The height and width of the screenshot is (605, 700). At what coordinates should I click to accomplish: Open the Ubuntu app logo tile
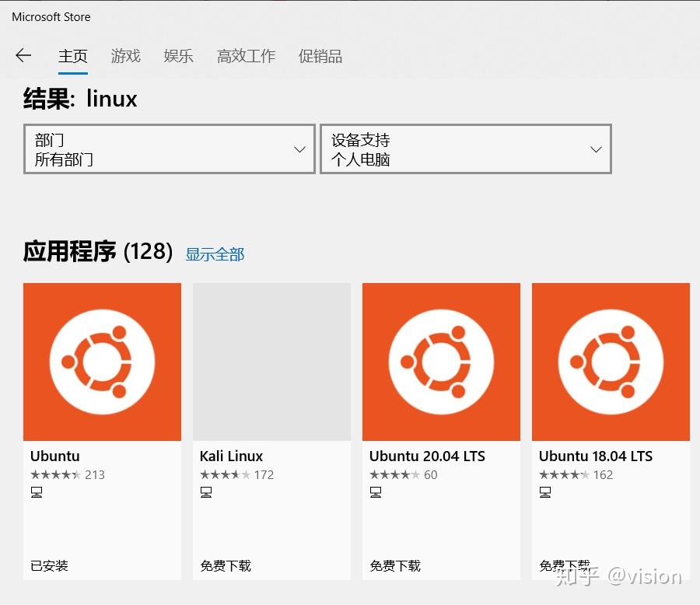click(102, 362)
